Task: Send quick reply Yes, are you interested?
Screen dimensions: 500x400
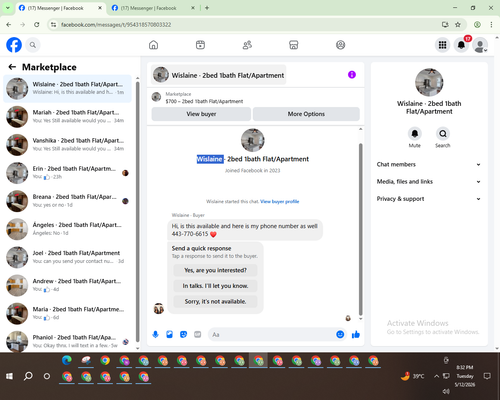Action: 215,270
